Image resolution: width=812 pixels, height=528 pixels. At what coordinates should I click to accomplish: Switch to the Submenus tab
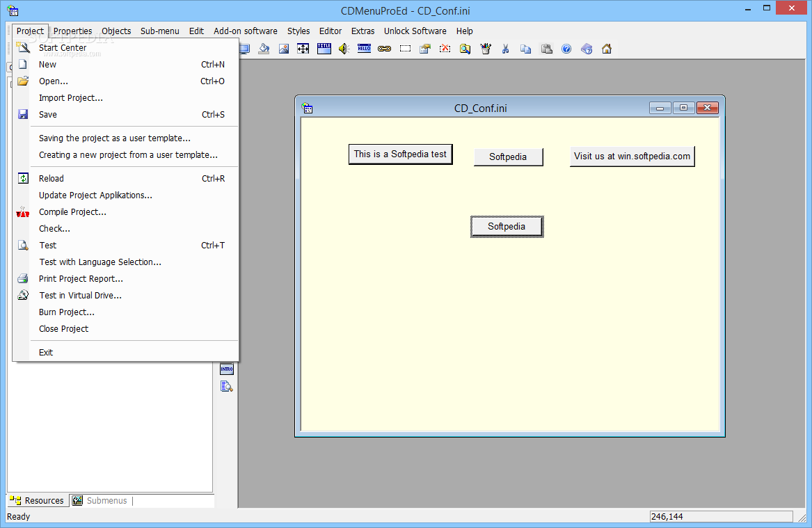100,501
